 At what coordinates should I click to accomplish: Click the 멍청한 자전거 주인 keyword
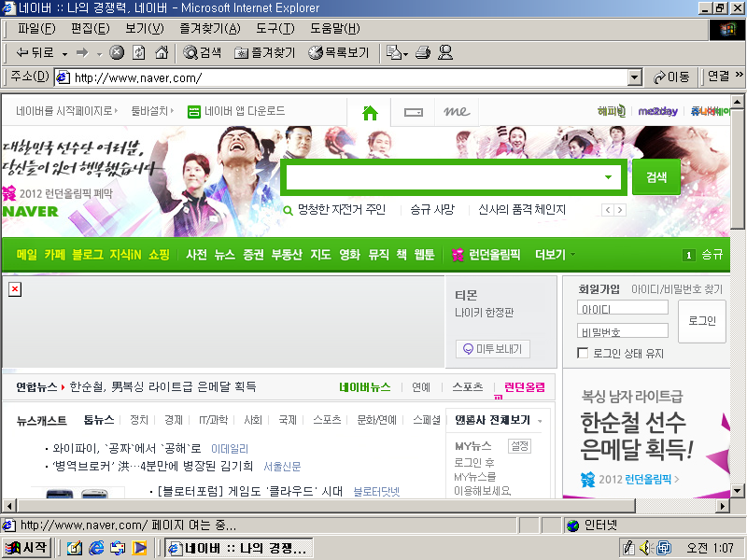pyautogui.click(x=342, y=209)
